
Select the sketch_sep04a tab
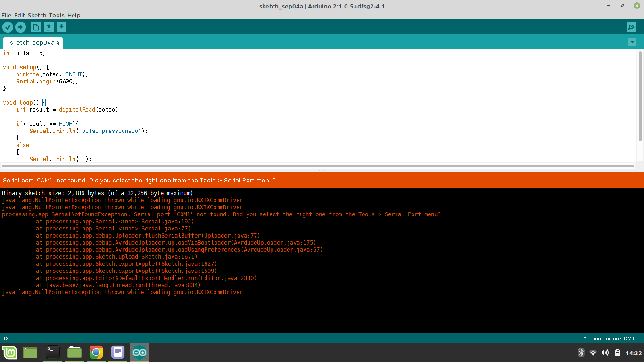[33, 43]
